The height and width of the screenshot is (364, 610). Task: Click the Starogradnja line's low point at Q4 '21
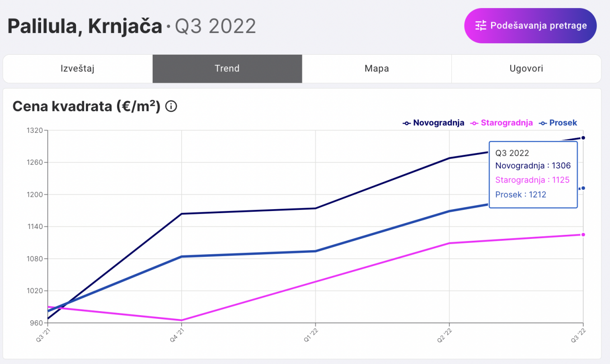coord(182,320)
